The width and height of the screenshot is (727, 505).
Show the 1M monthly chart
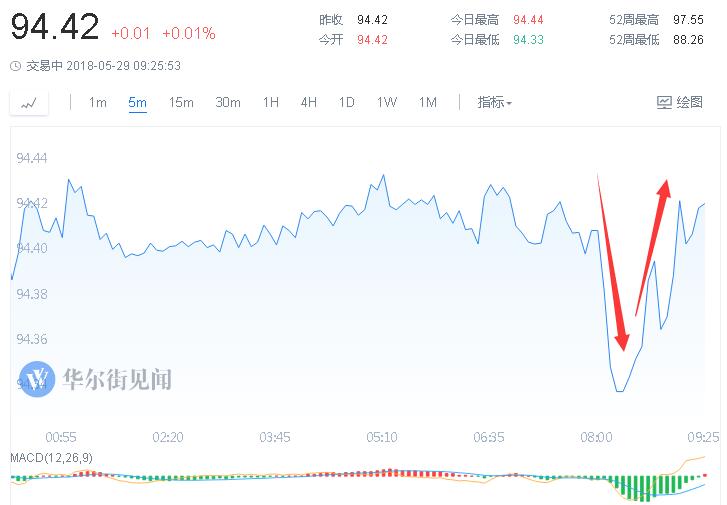(428, 102)
